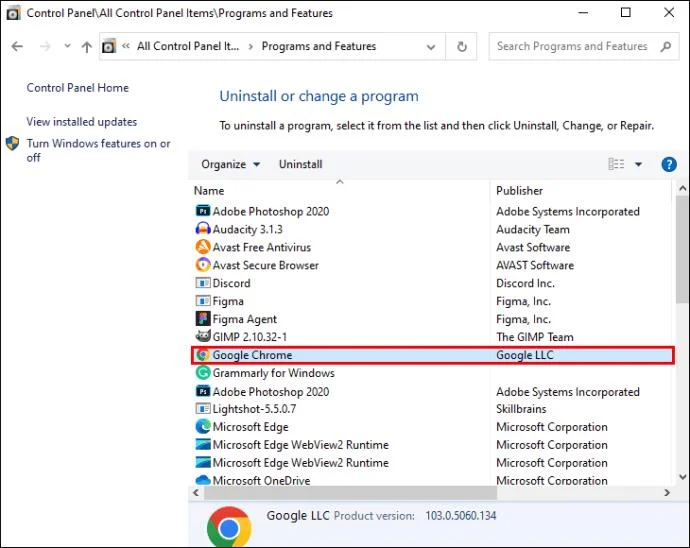Expand the address bar history dropdown
The width and height of the screenshot is (690, 548).
(x=431, y=47)
